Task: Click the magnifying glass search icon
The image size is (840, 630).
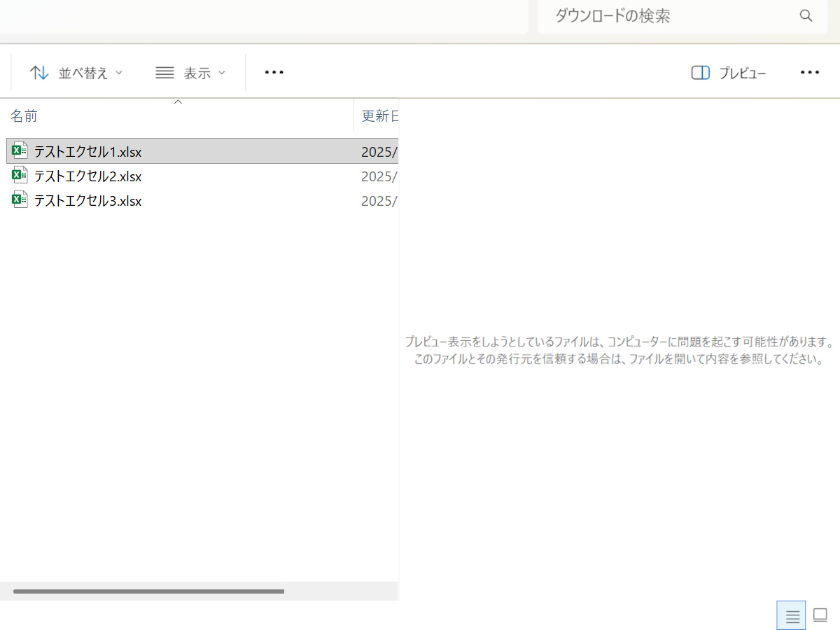Action: point(806,16)
